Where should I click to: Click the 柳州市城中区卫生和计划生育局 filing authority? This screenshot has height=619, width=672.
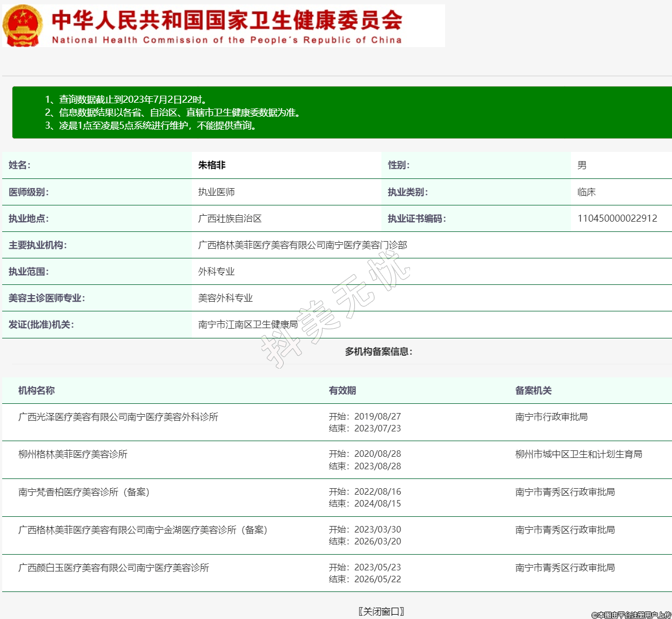(579, 454)
